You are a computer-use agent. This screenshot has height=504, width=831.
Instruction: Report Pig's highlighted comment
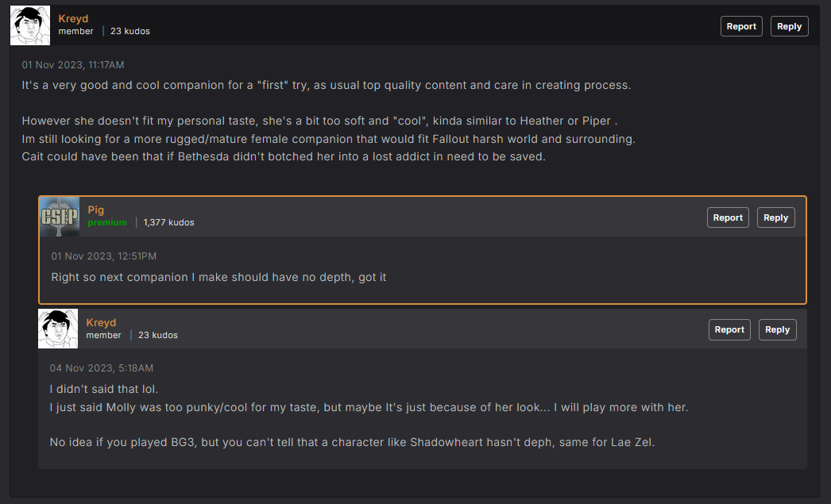pyautogui.click(x=728, y=217)
